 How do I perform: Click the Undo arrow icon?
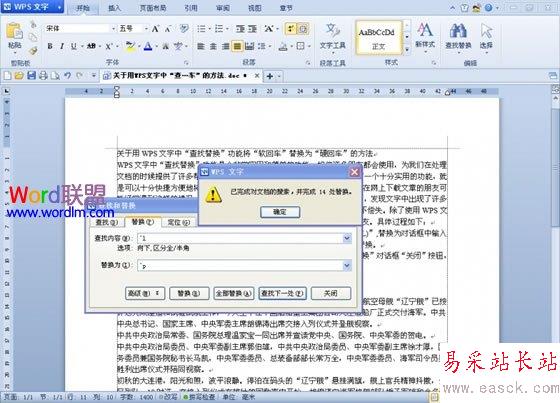click(x=68, y=75)
